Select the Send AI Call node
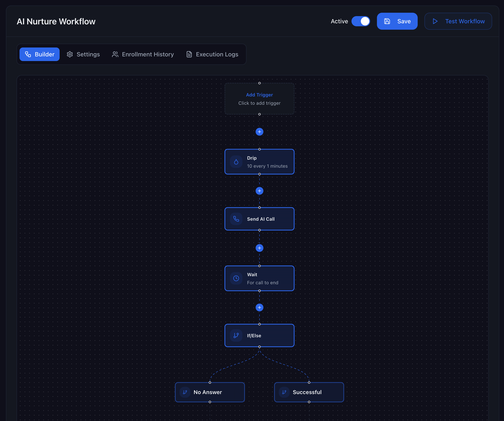This screenshot has width=504, height=421. click(x=259, y=219)
